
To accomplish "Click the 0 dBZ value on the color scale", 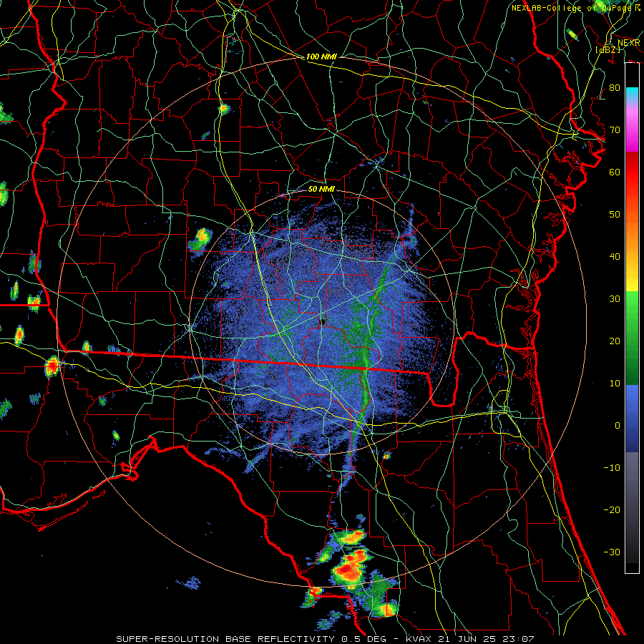I will pyautogui.click(x=618, y=426).
